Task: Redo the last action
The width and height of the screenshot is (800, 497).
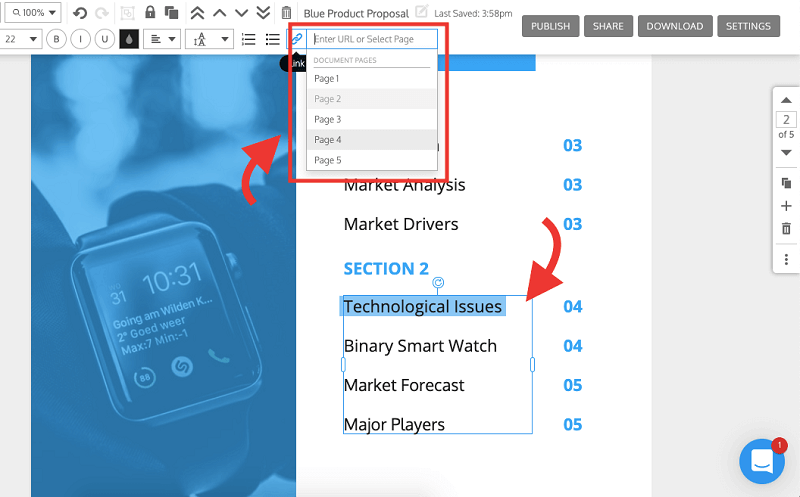Action: point(102,13)
